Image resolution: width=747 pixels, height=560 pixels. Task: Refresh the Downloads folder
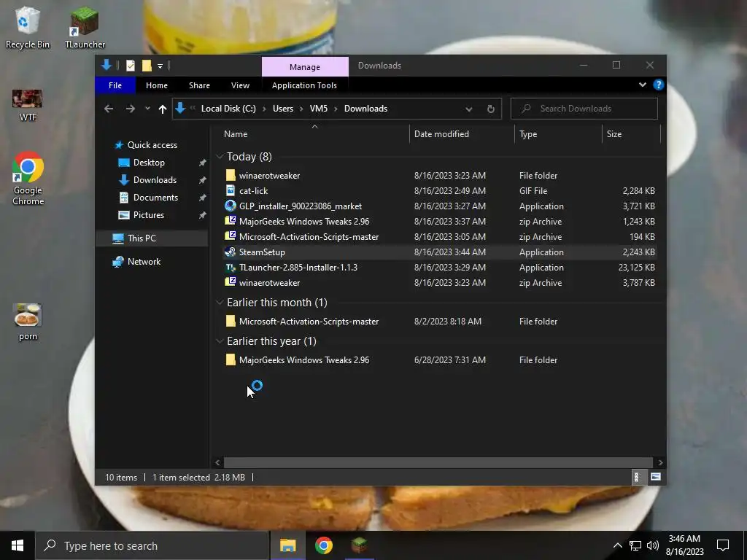[491, 109]
